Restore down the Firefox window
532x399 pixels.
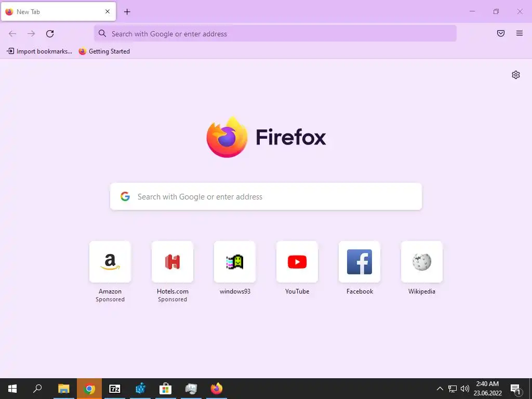[496, 11]
